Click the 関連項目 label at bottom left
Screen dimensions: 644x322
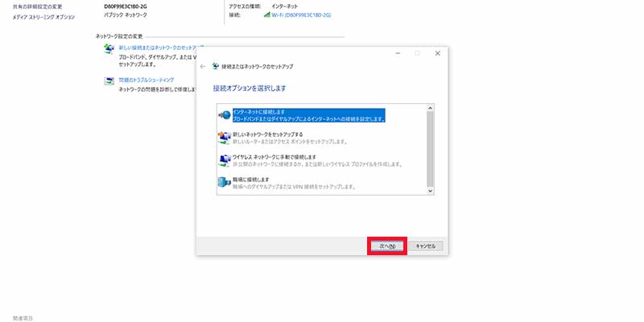[23, 318]
